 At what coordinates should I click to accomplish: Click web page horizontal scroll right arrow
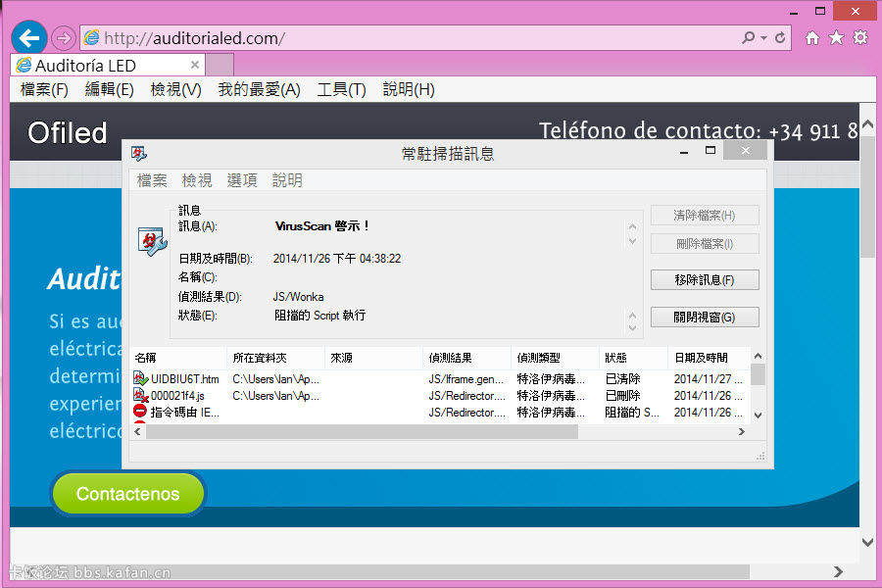pyautogui.click(x=838, y=571)
